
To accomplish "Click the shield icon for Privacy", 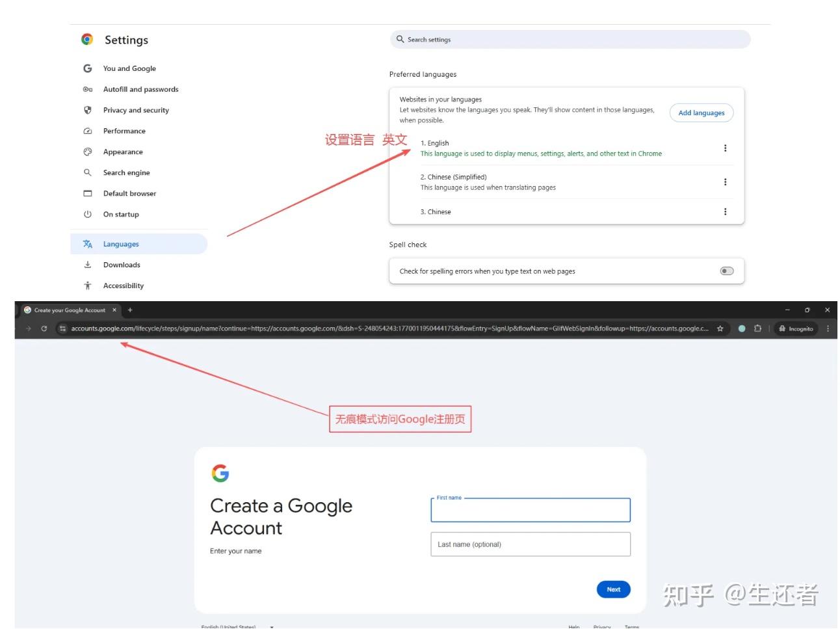I will [88, 110].
